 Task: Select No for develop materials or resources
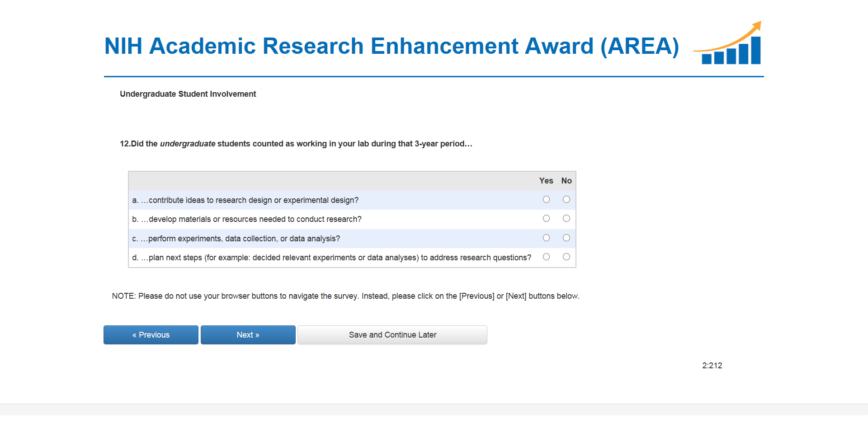coord(566,219)
